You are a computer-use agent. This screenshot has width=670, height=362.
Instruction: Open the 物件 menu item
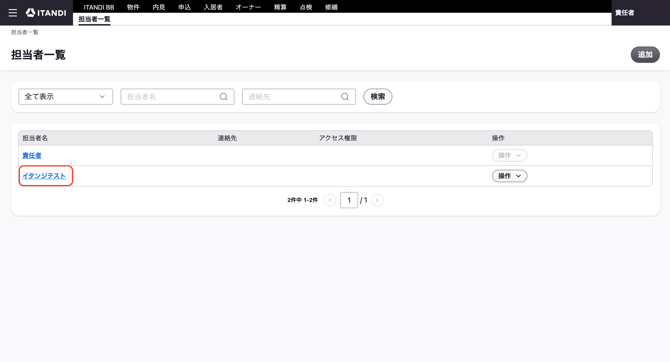click(x=133, y=7)
